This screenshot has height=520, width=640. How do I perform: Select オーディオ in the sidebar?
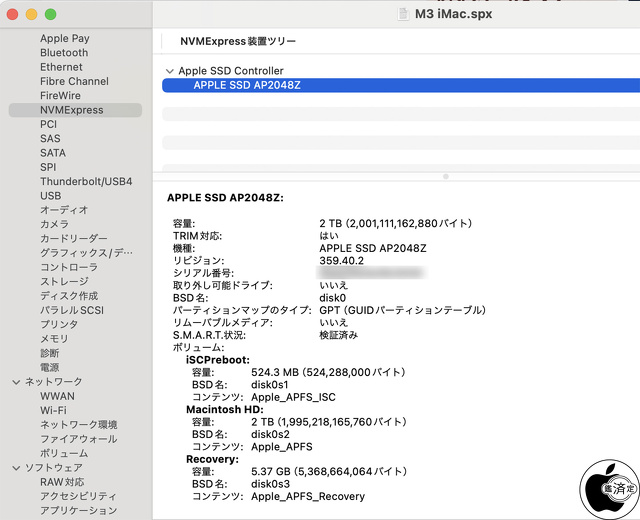tap(64, 210)
